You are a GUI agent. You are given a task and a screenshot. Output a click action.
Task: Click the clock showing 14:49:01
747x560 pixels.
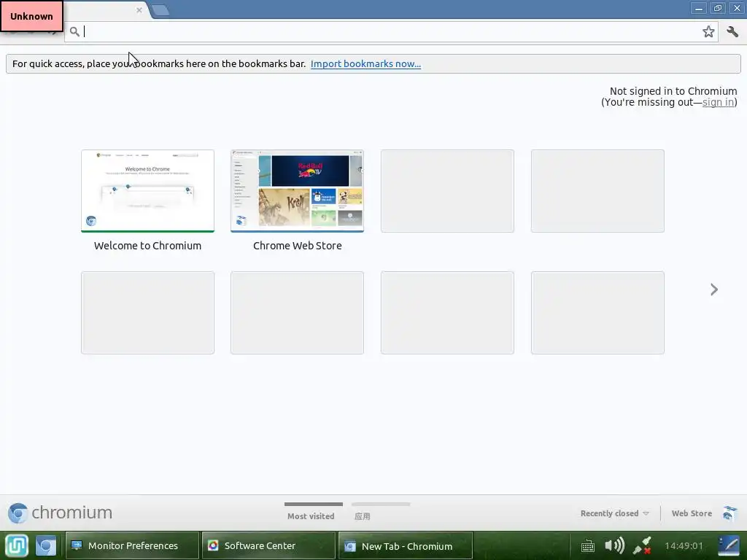click(x=684, y=545)
